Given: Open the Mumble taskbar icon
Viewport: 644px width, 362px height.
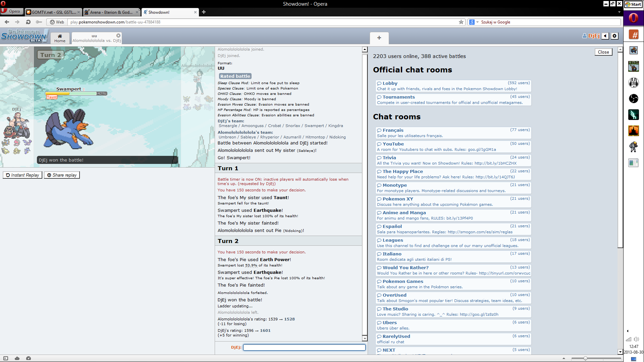Looking at the screenshot, I should [633, 82].
